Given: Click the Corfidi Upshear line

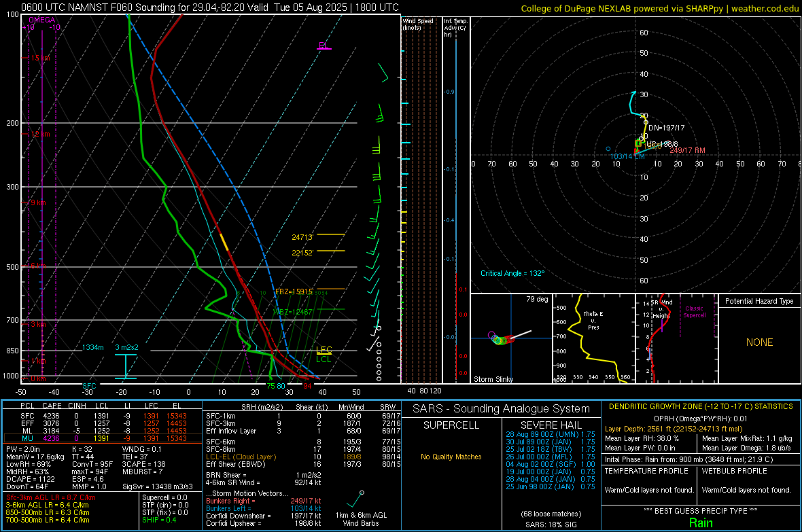Looking at the screenshot, I should pyautogui.click(x=264, y=523).
